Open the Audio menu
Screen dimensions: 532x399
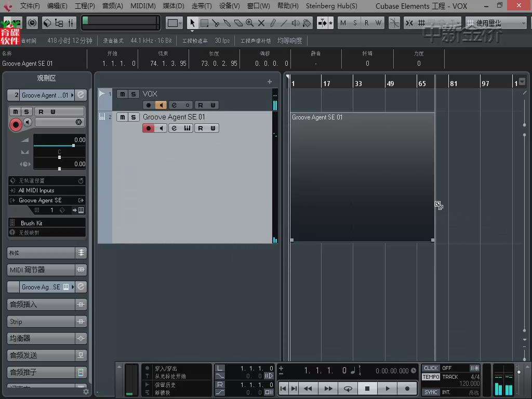(x=113, y=6)
